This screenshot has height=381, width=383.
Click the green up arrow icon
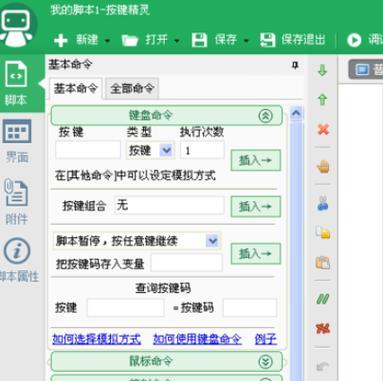(322, 99)
